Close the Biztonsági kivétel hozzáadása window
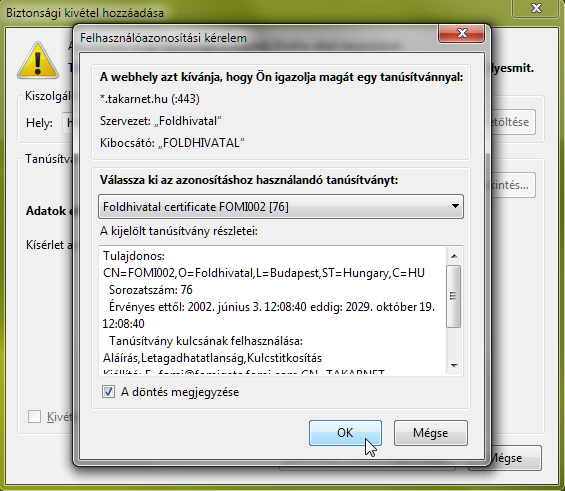 point(536,8)
